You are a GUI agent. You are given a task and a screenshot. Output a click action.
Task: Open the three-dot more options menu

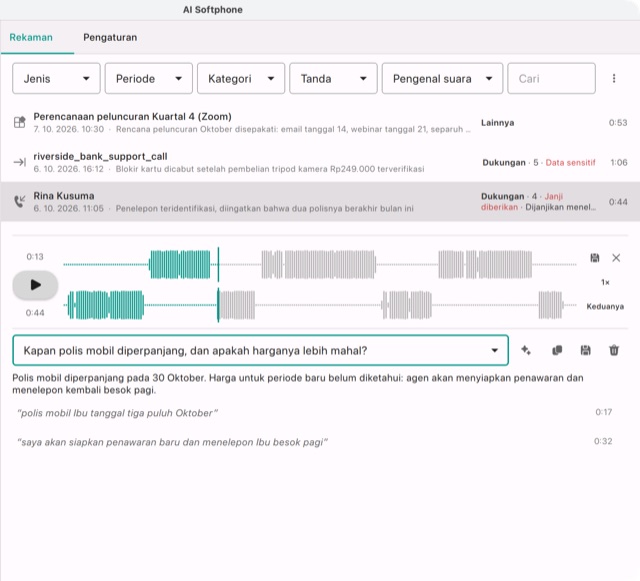[x=614, y=78]
